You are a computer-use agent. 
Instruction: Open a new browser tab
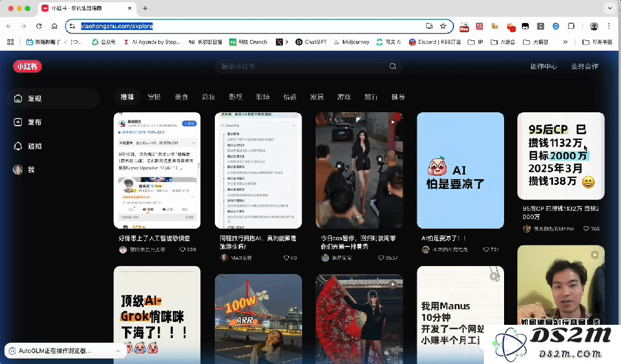[145, 8]
